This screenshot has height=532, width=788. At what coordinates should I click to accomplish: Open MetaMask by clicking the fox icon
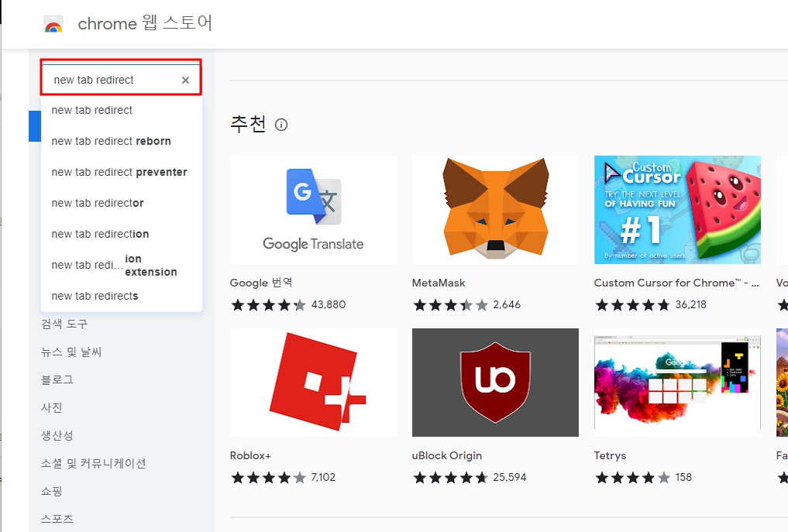(494, 209)
